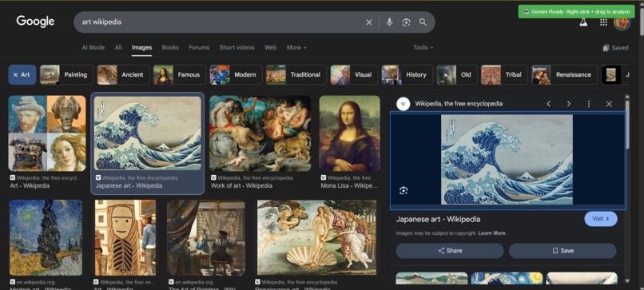Switch to Books tab

pos(170,48)
